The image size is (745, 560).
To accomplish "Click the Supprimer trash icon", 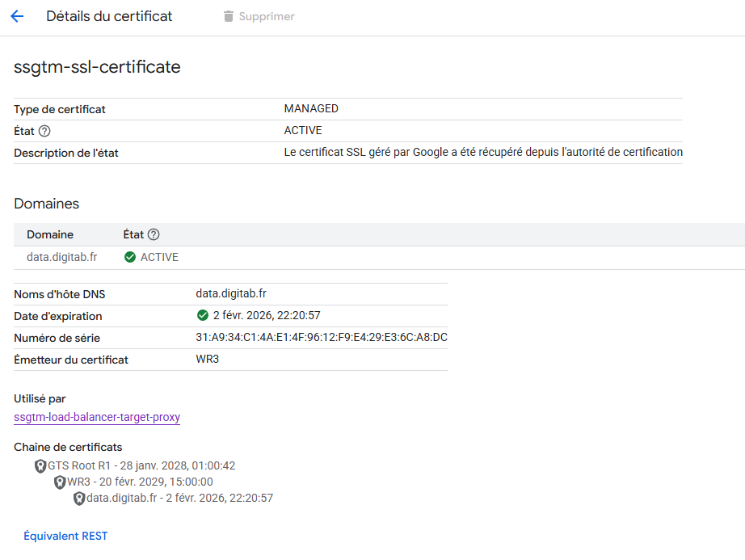I will (x=229, y=16).
